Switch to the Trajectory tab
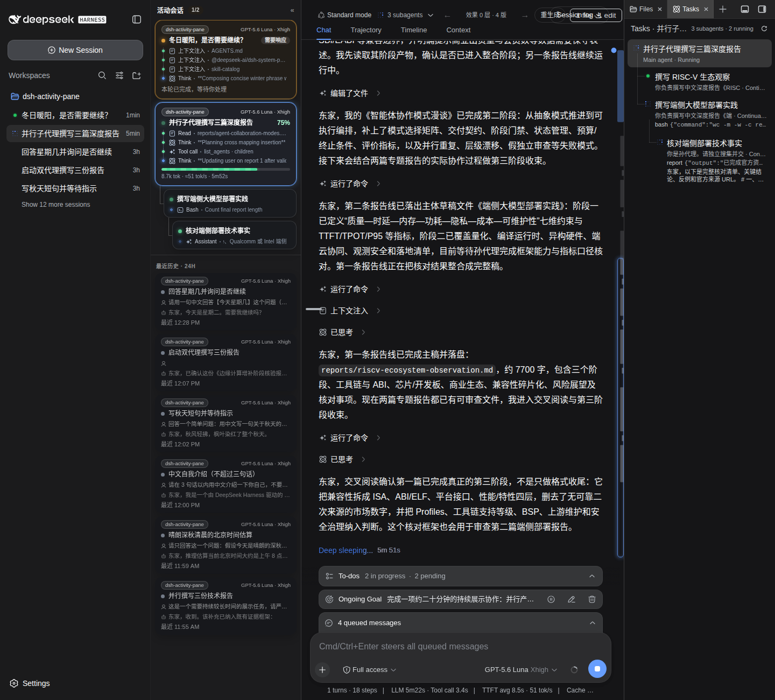The width and height of the screenshot is (775, 700). (366, 30)
